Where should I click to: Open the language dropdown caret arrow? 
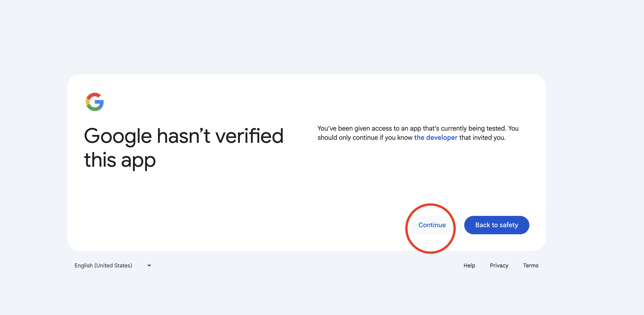click(149, 266)
